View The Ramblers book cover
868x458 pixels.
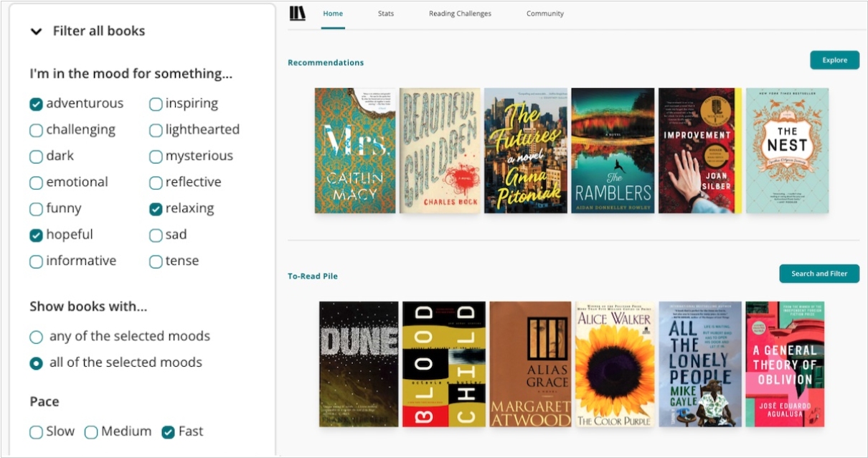[x=613, y=151]
